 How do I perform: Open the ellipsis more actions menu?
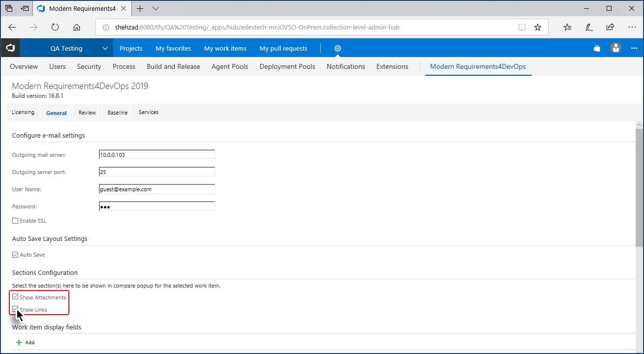tap(634, 48)
